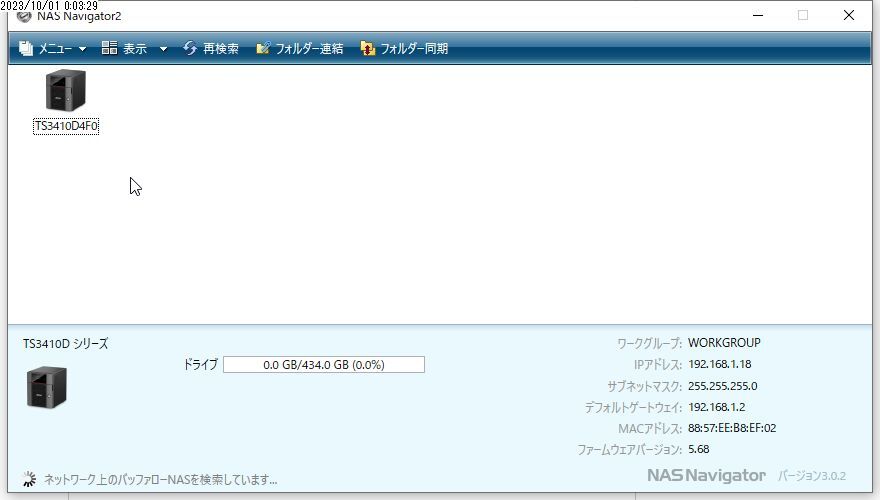Click the spinning search progress icon
This screenshot has height=500, width=880.
tap(29, 479)
